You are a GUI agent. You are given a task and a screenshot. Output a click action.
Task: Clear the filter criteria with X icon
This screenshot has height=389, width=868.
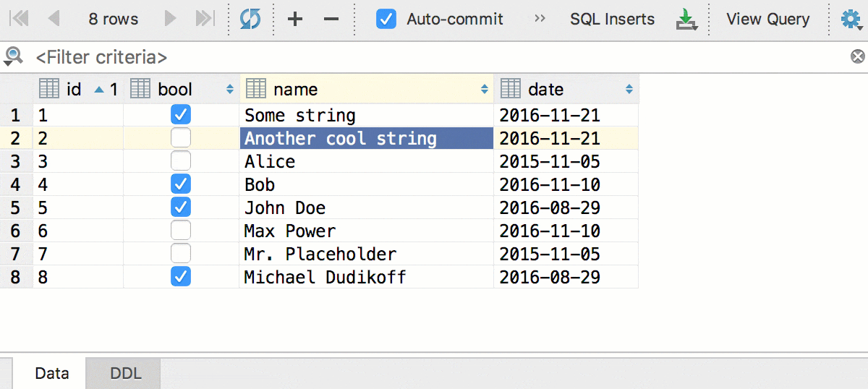point(857,56)
